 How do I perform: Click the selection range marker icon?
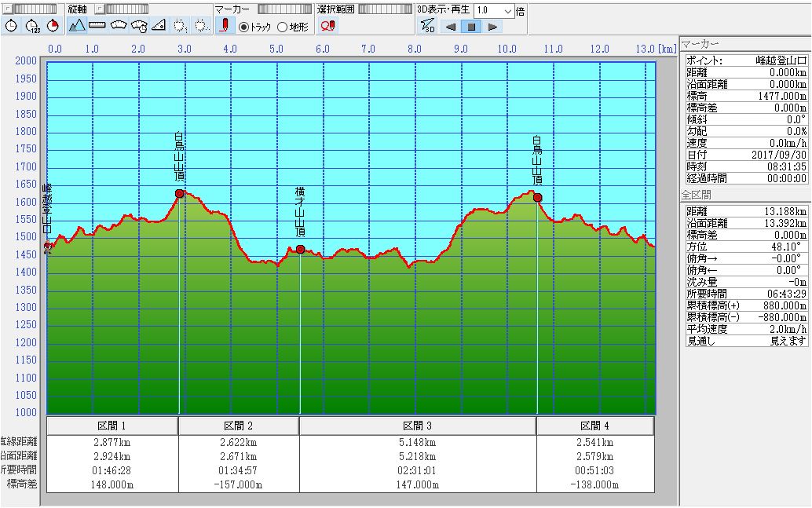tap(327, 25)
